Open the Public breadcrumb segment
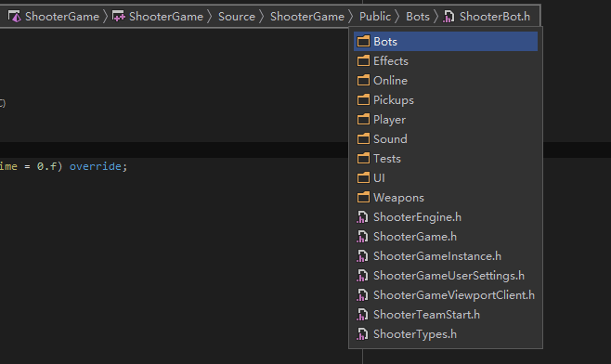The image size is (611, 364). pyautogui.click(x=375, y=17)
